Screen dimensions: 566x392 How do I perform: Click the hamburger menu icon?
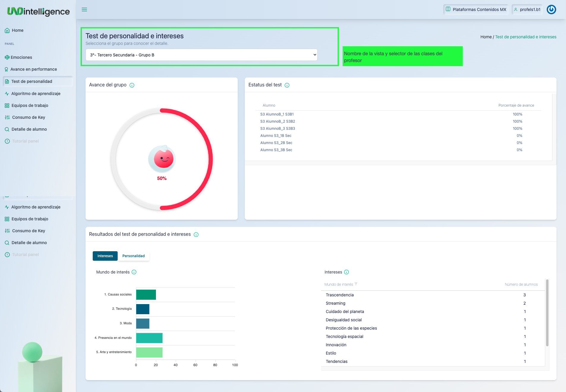[84, 10]
